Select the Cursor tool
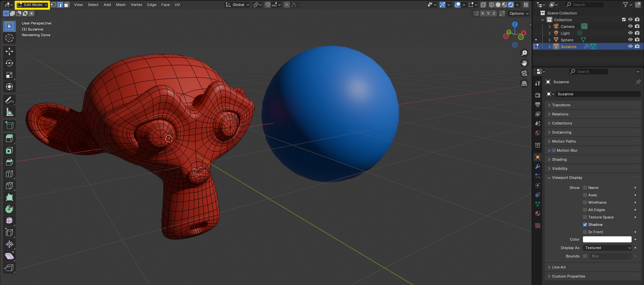 [x=9, y=38]
